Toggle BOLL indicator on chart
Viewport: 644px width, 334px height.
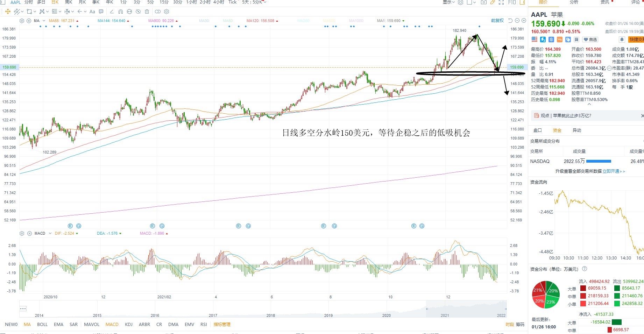[42, 324]
